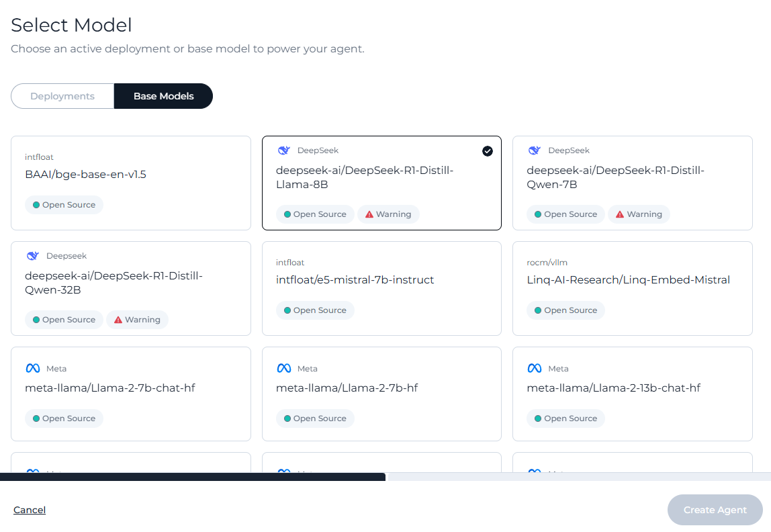Viewport: 771px width, 532px height.
Task: Click Open Source badge on Llama-2-7b-hf card
Action: click(315, 418)
